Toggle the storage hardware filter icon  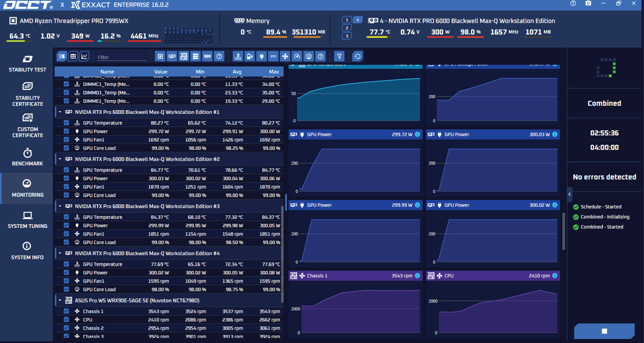pyautogui.click(x=196, y=56)
